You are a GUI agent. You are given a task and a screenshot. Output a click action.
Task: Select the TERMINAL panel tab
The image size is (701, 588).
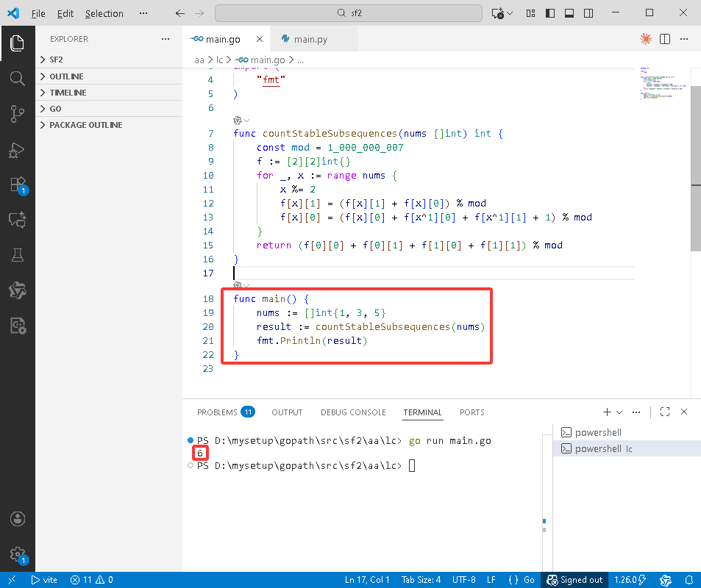tap(422, 412)
